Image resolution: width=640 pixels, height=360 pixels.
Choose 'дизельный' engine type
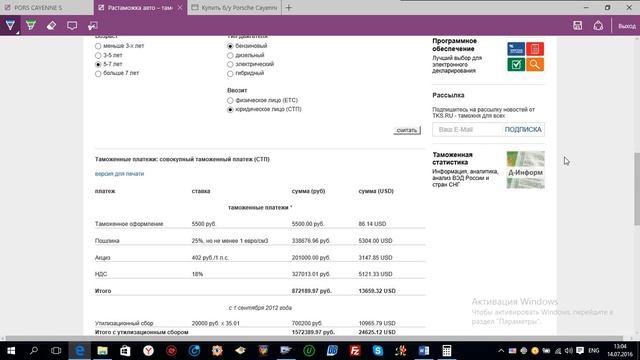(230, 55)
